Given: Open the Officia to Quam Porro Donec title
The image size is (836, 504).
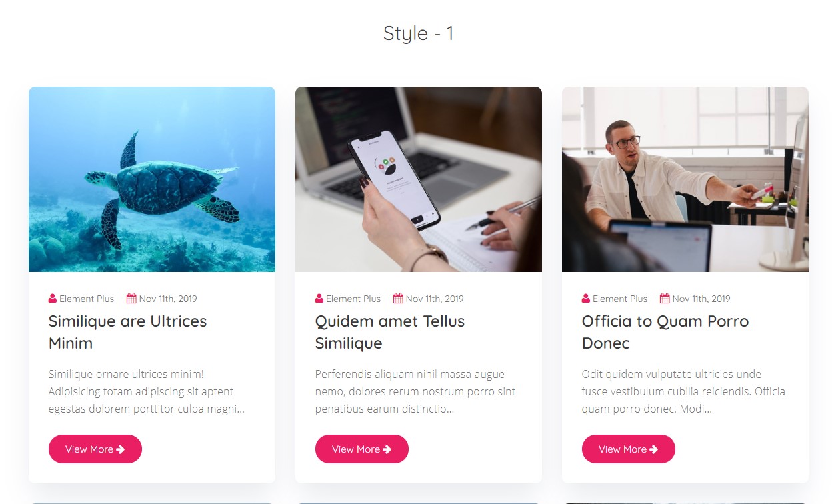Looking at the screenshot, I should pyautogui.click(x=665, y=332).
